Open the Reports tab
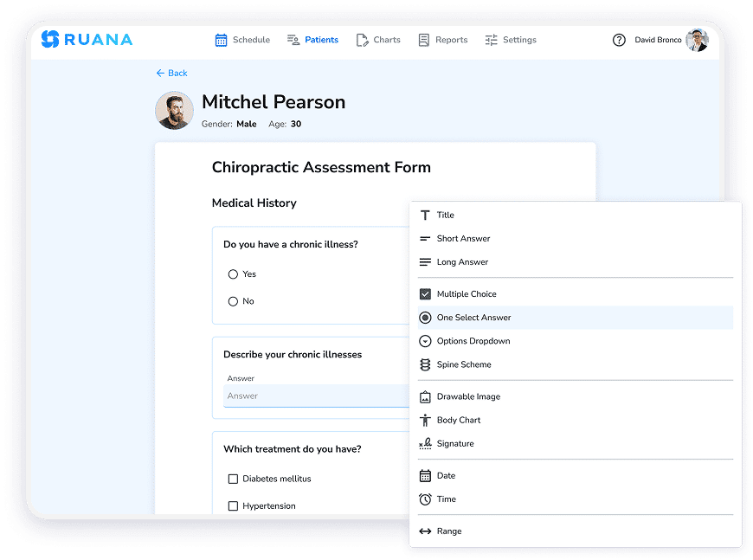Screen dimensions: 753x560 pos(443,40)
